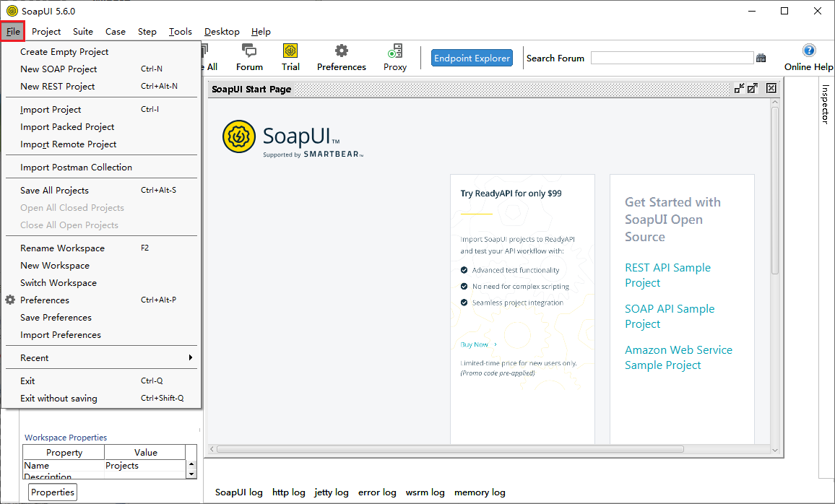Viewport: 835px width, 504px height.
Task: Click the Buy Now link
Action: pos(477,345)
